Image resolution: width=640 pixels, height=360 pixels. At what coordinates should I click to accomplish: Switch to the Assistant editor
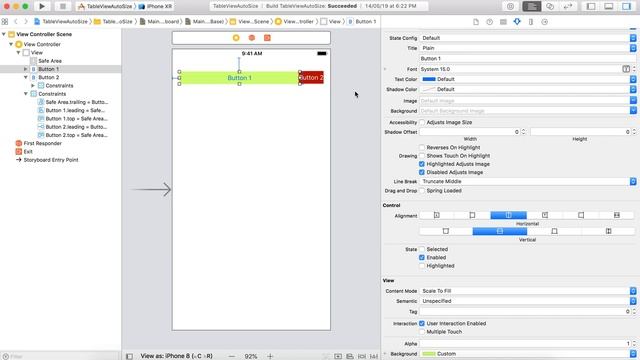point(550,6)
